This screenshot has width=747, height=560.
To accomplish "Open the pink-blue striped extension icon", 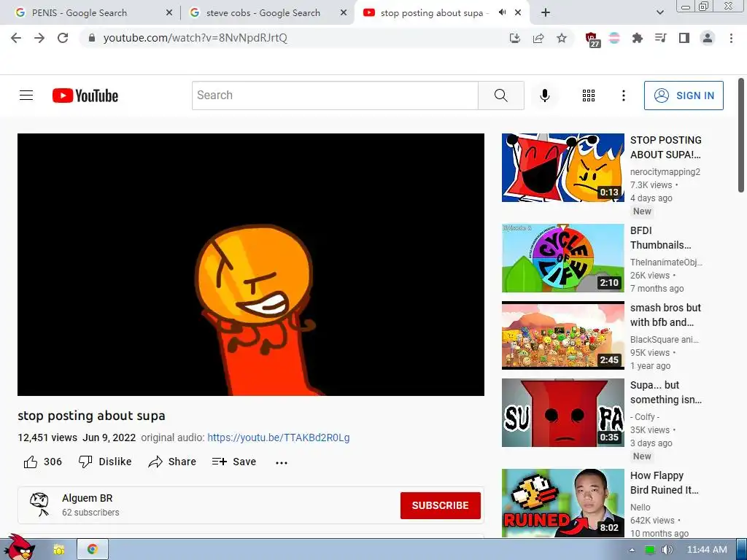I will [614, 38].
